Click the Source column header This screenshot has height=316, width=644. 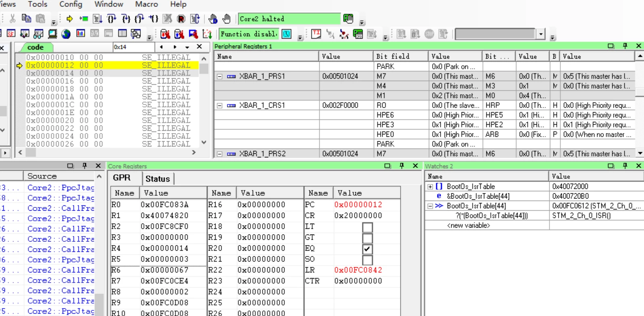coord(59,176)
